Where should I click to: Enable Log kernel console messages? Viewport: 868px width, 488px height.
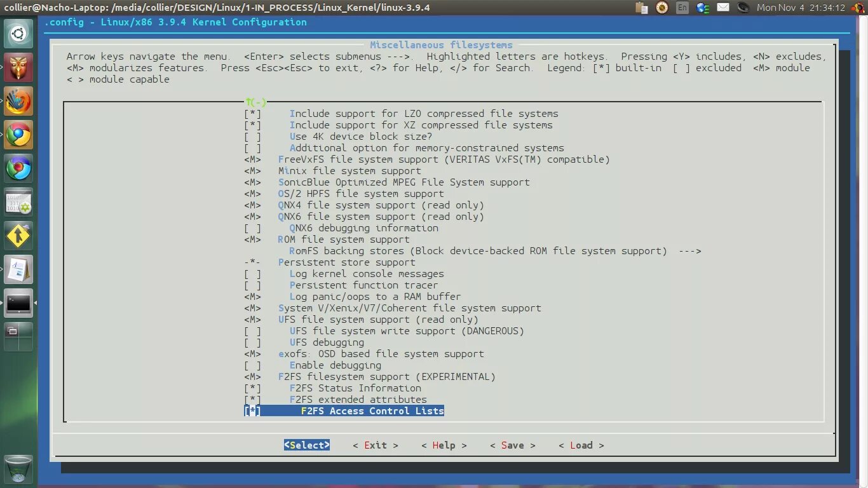(344, 274)
